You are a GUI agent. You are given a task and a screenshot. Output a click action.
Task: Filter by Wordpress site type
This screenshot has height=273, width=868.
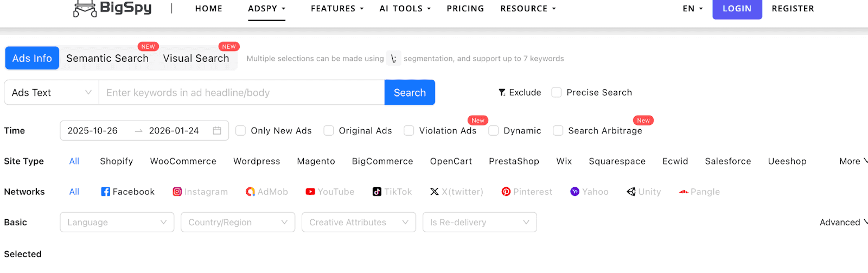[257, 161]
